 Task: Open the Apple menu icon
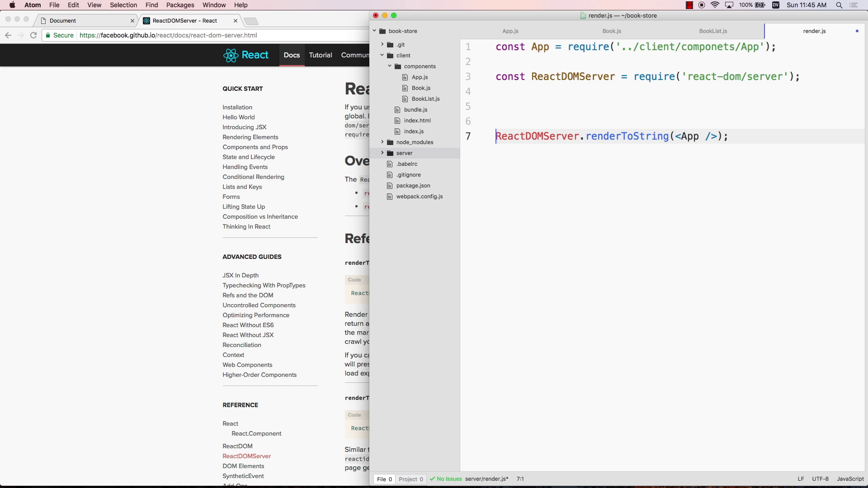(x=12, y=5)
